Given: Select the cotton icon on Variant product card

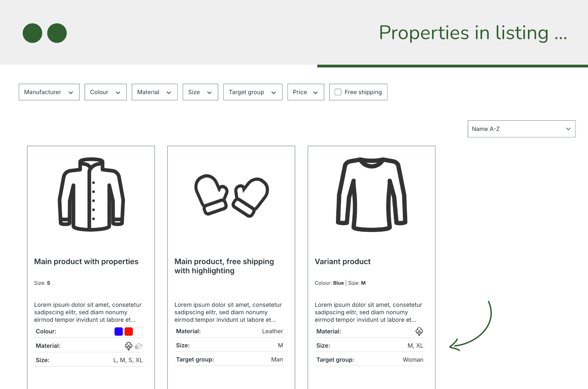Looking at the screenshot, I should click(419, 331).
